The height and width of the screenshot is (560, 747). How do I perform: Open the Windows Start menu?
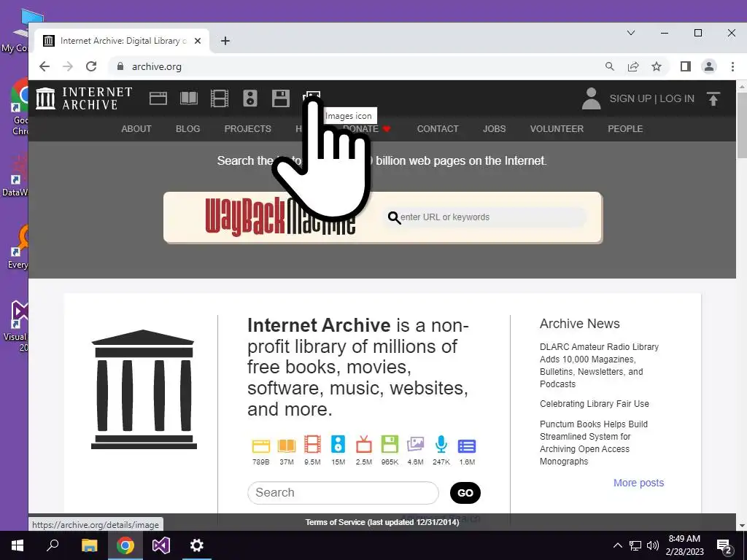click(18, 545)
